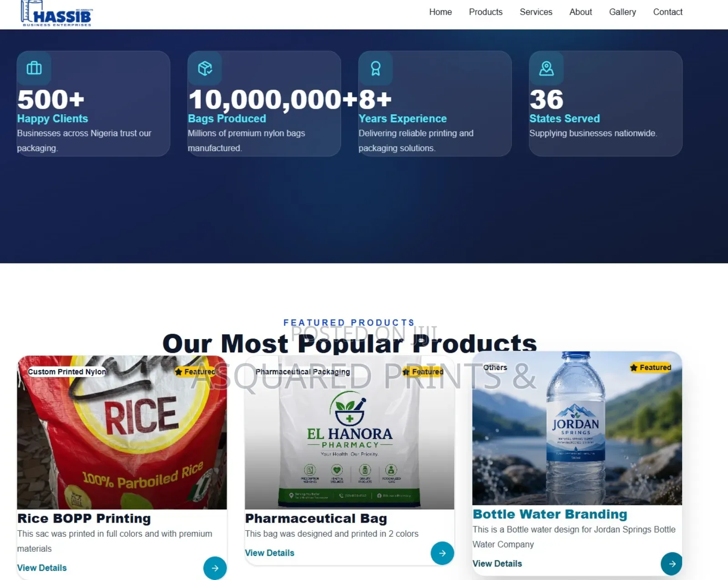The height and width of the screenshot is (580, 728).
Task: Click the map pin icon for States Served
Action: pos(546,68)
